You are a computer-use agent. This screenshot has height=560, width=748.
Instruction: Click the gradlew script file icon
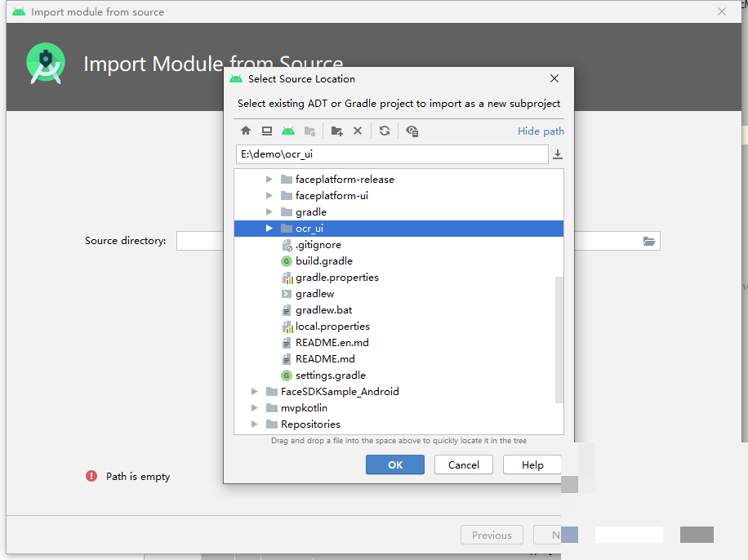287,294
